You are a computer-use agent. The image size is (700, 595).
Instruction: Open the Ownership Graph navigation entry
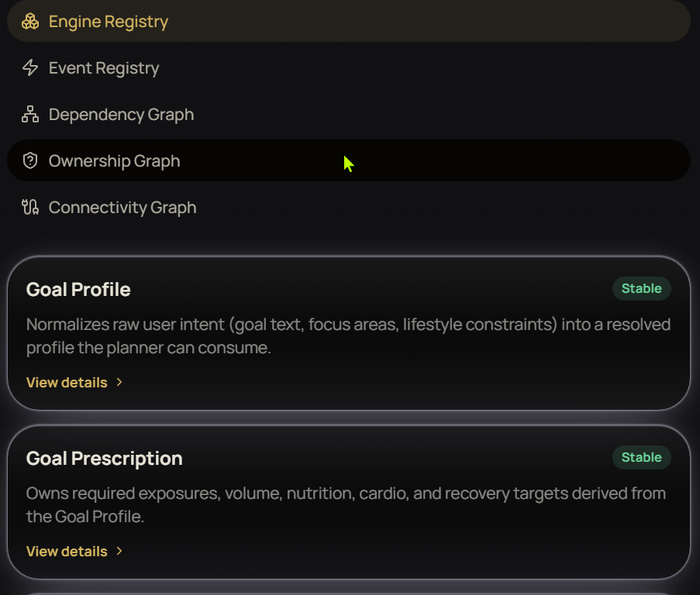coord(349,160)
